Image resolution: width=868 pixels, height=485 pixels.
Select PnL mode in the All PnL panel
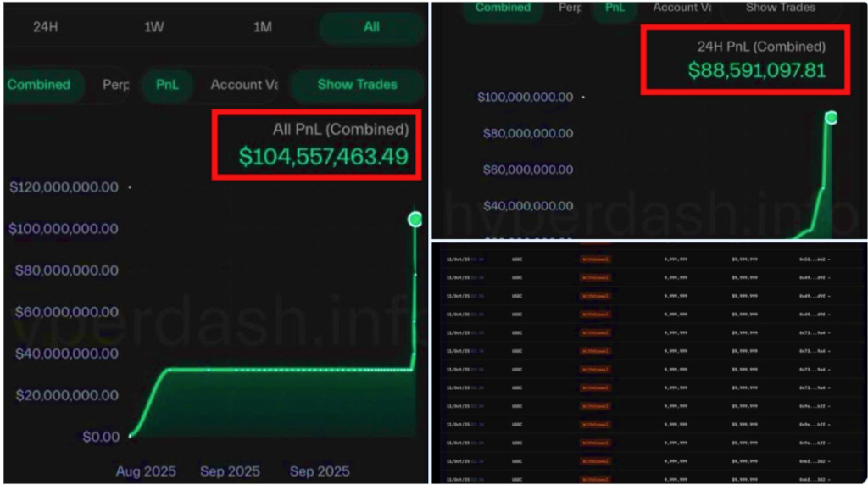pyautogui.click(x=167, y=85)
